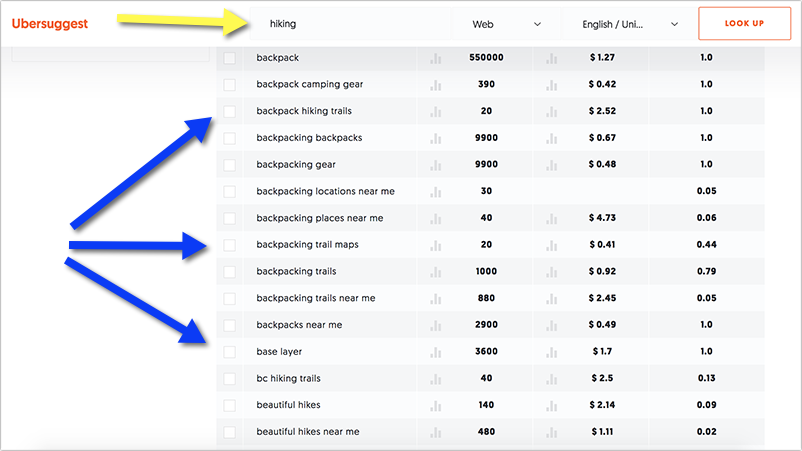Click the CPC chart icon for backpacking trails

click(x=551, y=272)
